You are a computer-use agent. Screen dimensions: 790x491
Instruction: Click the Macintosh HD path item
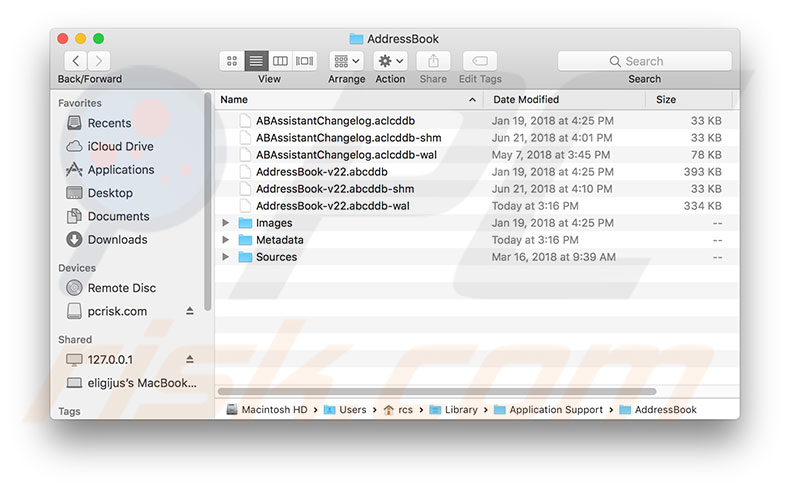267,409
